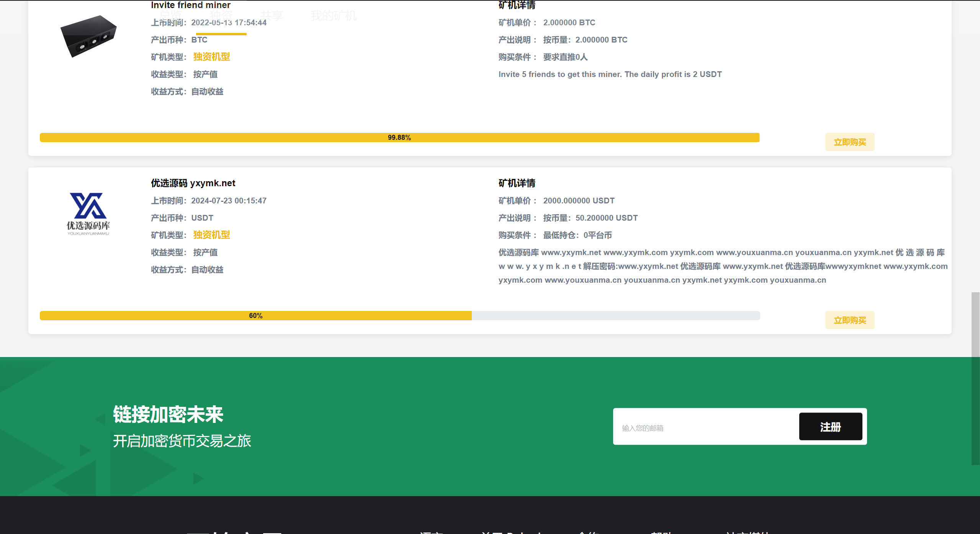Viewport: 980px width, 534px height.
Task: Click 自动收益 in the 优选源码 card
Action: [207, 270]
